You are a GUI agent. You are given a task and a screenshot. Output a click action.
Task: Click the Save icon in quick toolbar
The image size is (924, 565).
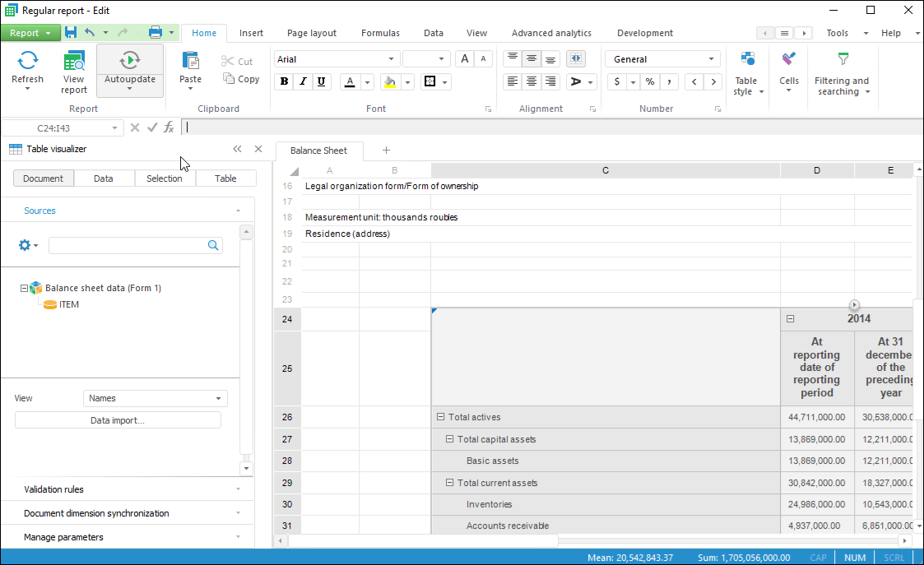[x=71, y=32]
